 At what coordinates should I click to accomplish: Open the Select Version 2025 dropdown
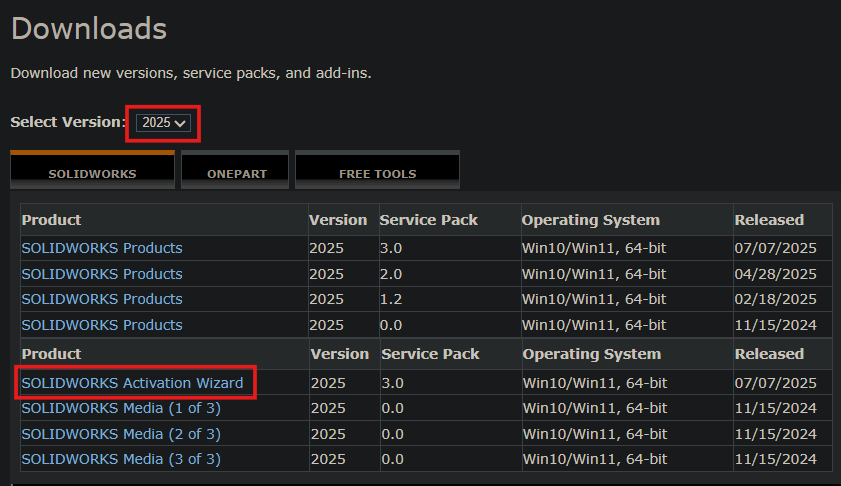point(163,123)
